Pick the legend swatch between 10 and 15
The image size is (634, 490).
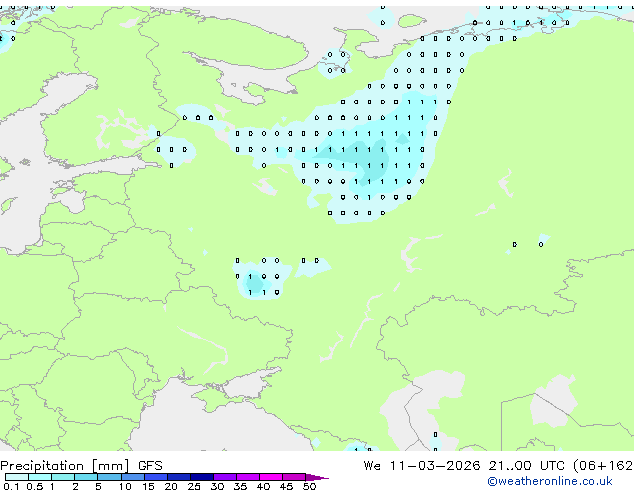click(x=132, y=477)
